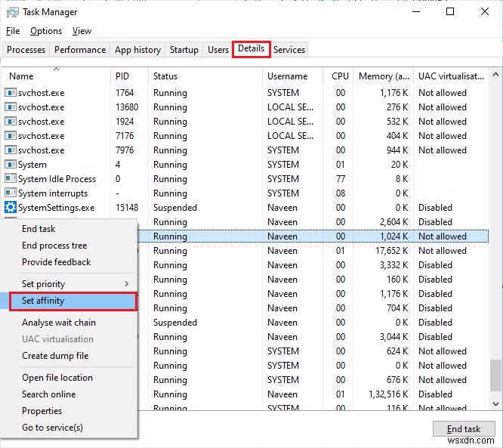Click the System interrupts icon
Viewport: 503px width, 448px height.
tap(11, 193)
